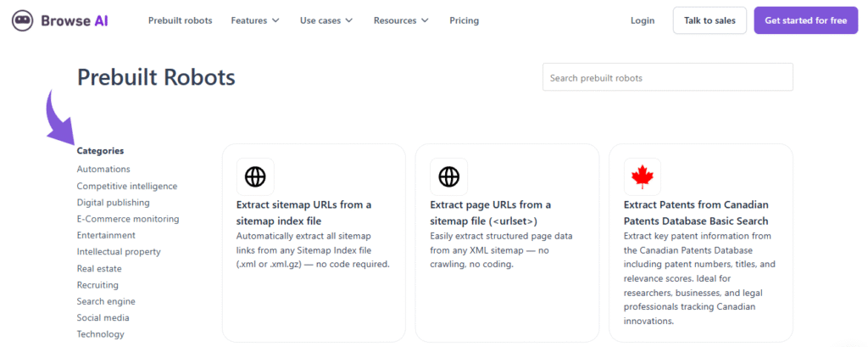This screenshot has width=868, height=347.
Task: Open the Pricing page
Action: 464,20
